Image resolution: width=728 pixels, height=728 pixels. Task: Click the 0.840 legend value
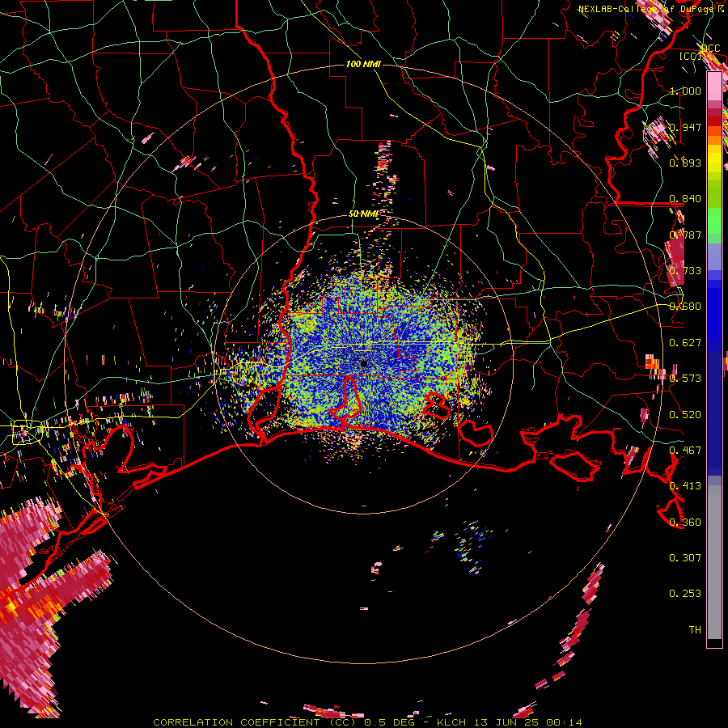tap(685, 199)
